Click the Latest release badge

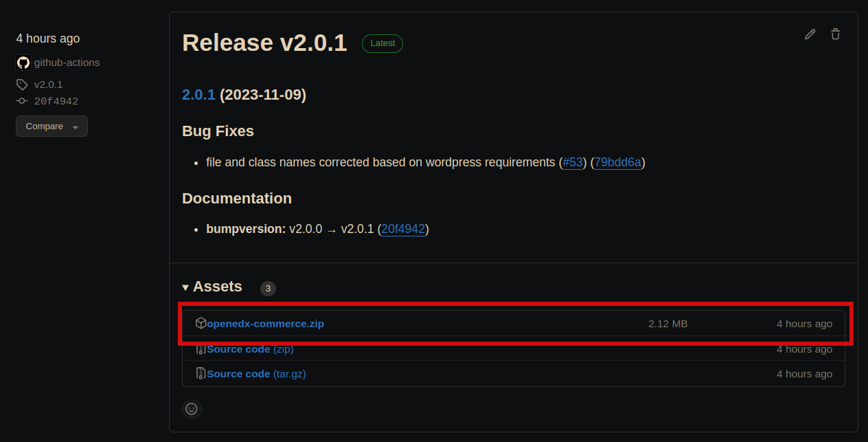pyautogui.click(x=382, y=43)
